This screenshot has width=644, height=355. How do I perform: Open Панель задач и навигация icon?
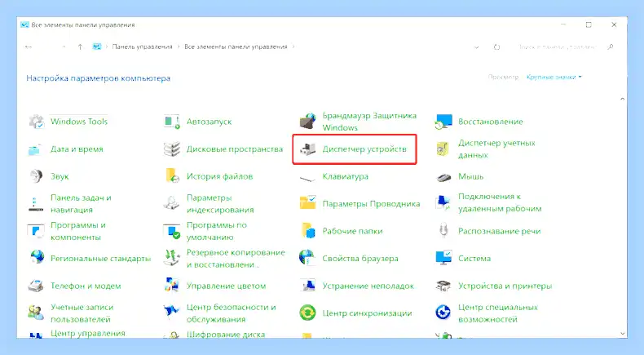(36, 204)
